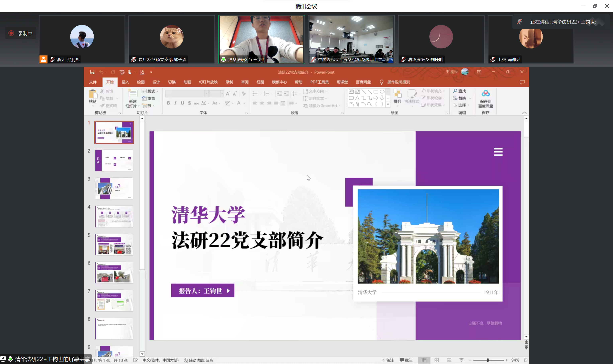Open the print preview icon
The width and height of the screenshot is (613, 364).
[x=142, y=72]
